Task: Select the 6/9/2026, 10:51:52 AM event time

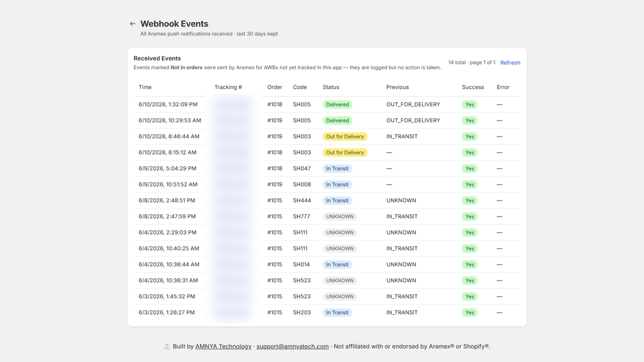Action: [x=168, y=185]
